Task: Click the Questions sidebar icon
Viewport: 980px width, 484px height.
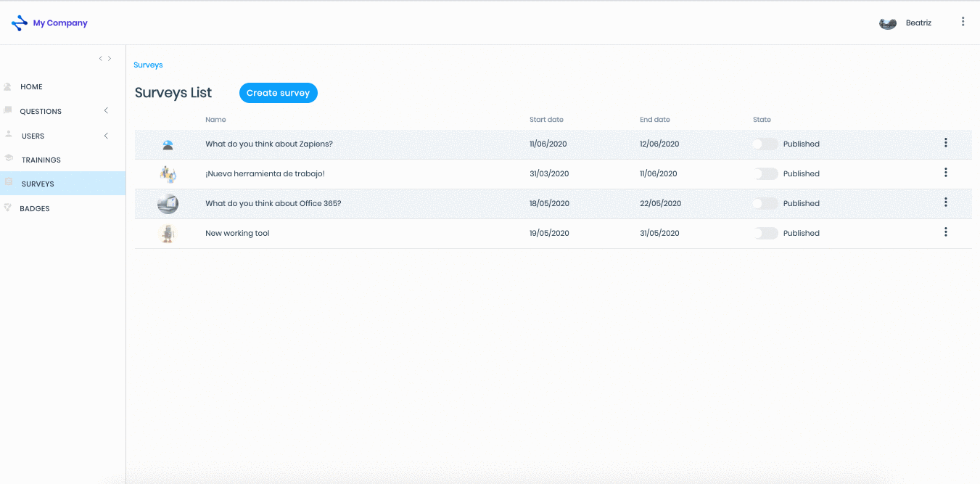Action: pyautogui.click(x=7, y=110)
